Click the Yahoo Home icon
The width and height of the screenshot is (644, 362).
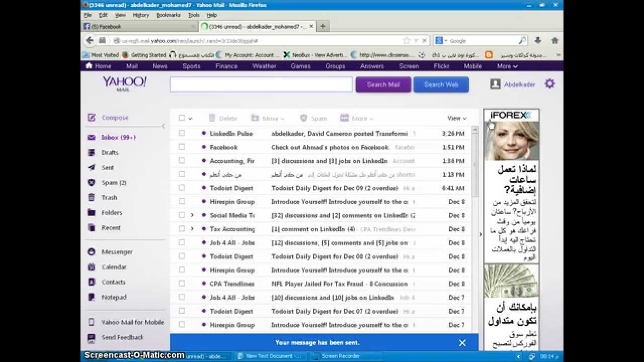[x=89, y=66]
